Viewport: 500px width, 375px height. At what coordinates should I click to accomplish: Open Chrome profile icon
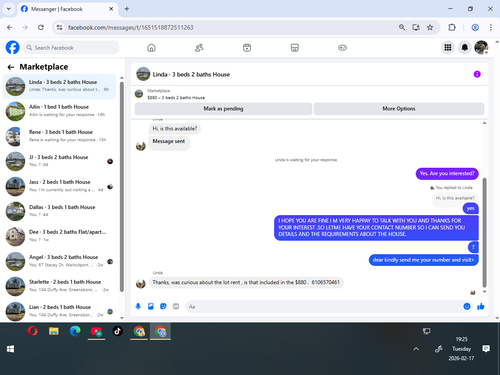coord(475,27)
